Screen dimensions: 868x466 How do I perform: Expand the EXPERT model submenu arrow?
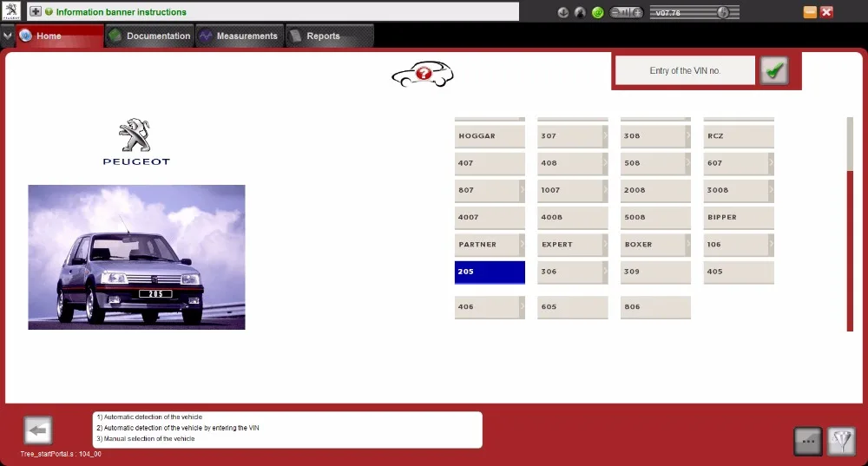pyautogui.click(x=605, y=245)
